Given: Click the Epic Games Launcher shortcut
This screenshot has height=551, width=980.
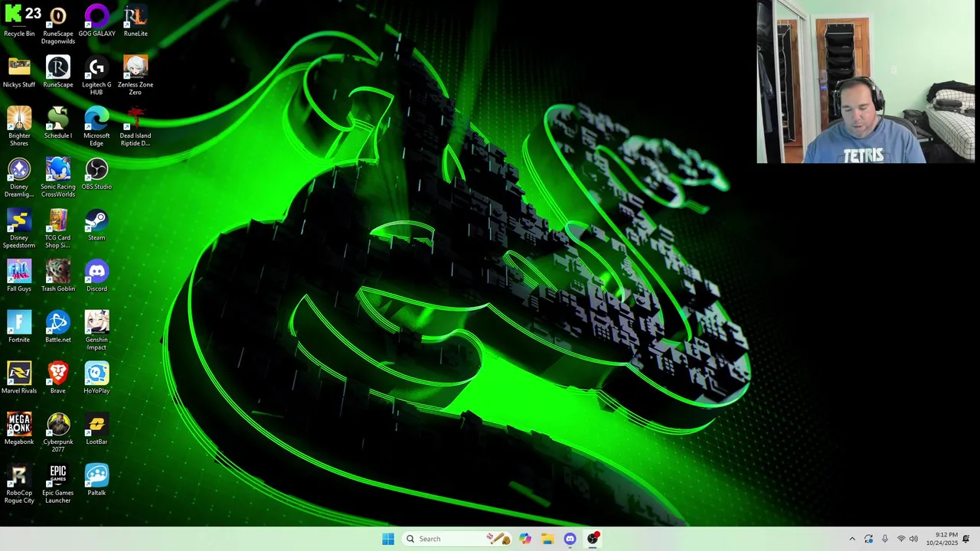Looking at the screenshot, I should 58,484.
